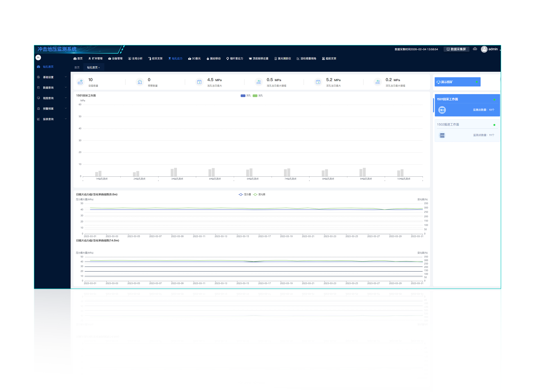
Task: Switch to the 首页 tab
Action: (77, 68)
